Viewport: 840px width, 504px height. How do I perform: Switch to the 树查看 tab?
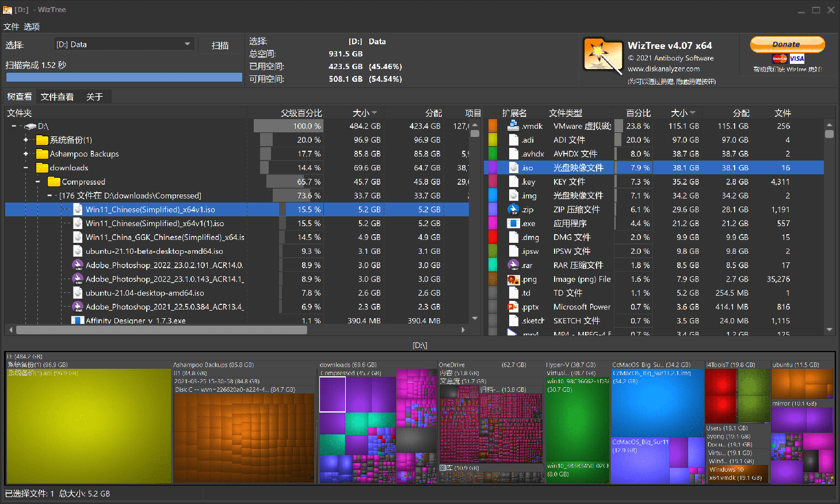pyautogui.click(x=20, y=97)
